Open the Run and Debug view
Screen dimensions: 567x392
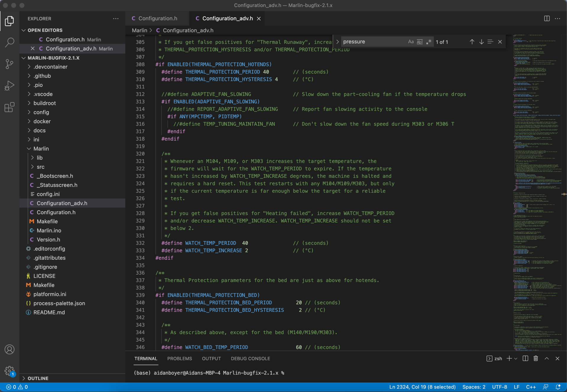pyautogui.click(x=9, y=86)
